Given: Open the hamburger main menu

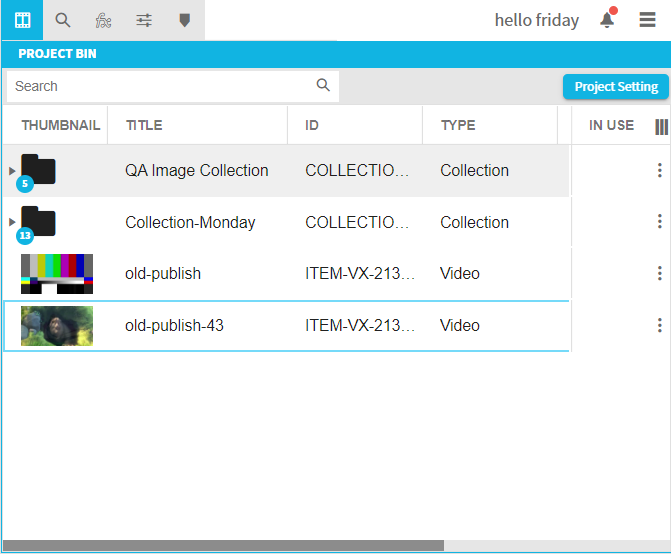Looking at the screenshot, I should 648,20.
